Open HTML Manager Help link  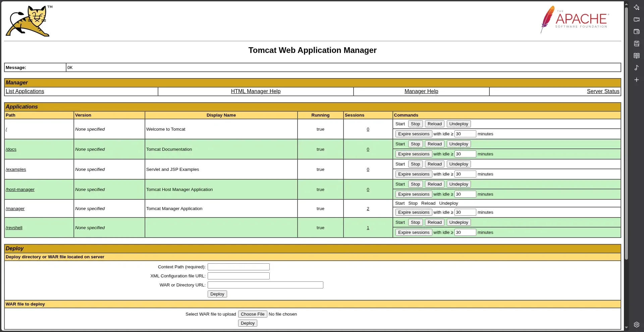256,91
